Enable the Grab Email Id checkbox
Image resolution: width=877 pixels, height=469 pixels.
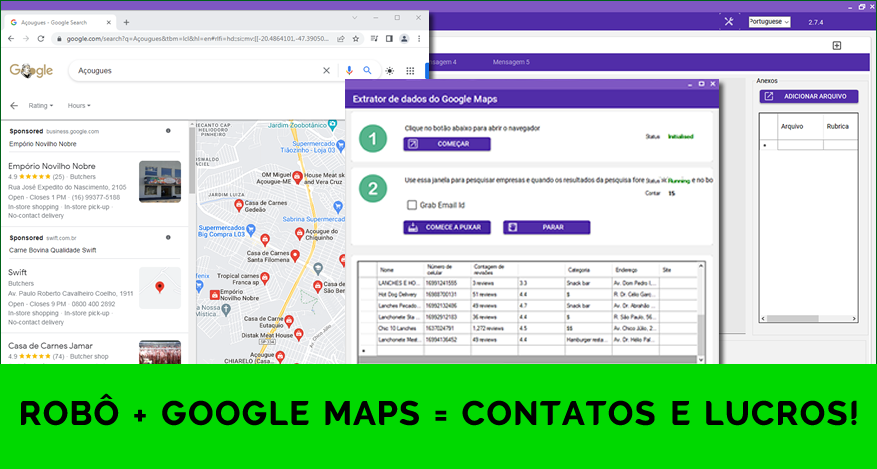pos(411,205)
